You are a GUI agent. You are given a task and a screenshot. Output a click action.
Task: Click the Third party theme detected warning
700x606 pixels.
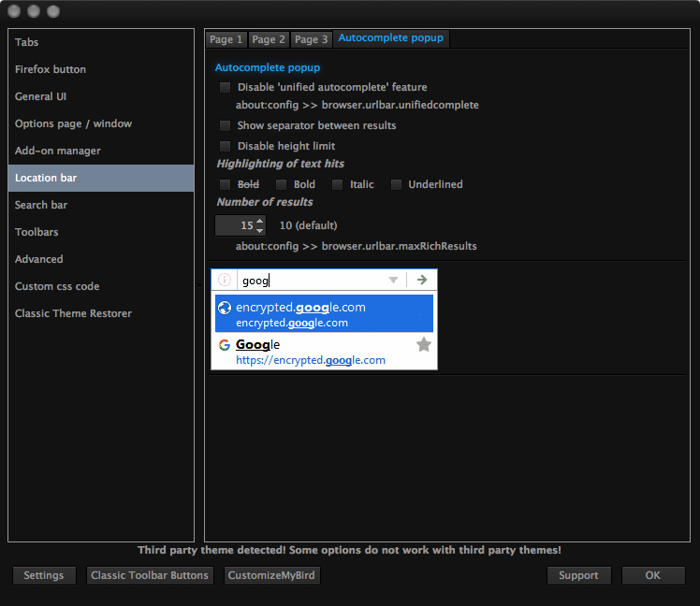pos(349,550)
